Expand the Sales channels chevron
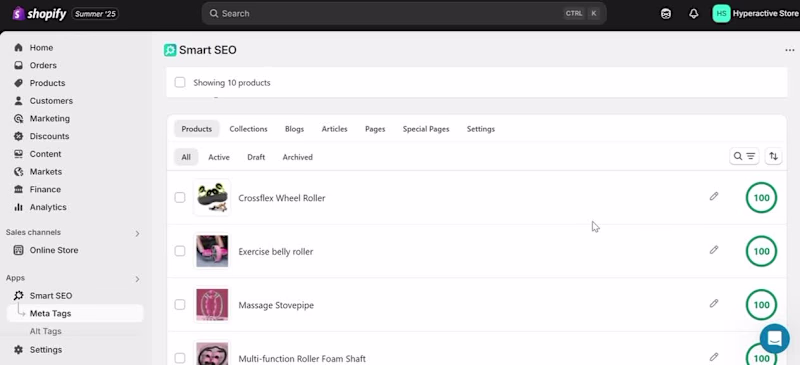The height and width of the screenshot is (365, 800). pos(137,233)
